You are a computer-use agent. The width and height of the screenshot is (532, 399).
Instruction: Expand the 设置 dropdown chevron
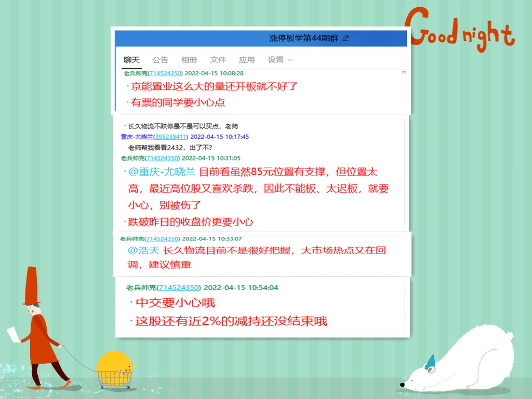tap(290, 60)
